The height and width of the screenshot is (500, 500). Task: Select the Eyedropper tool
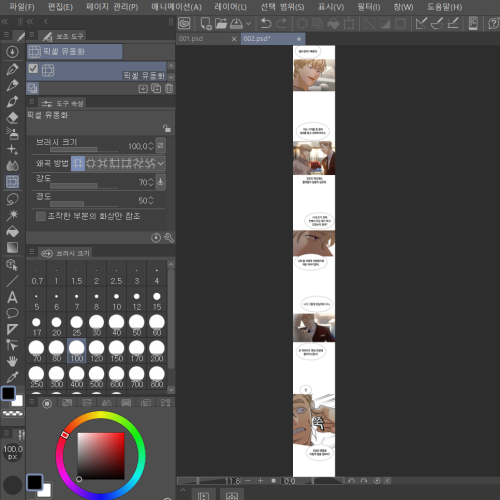click(12, 377)
